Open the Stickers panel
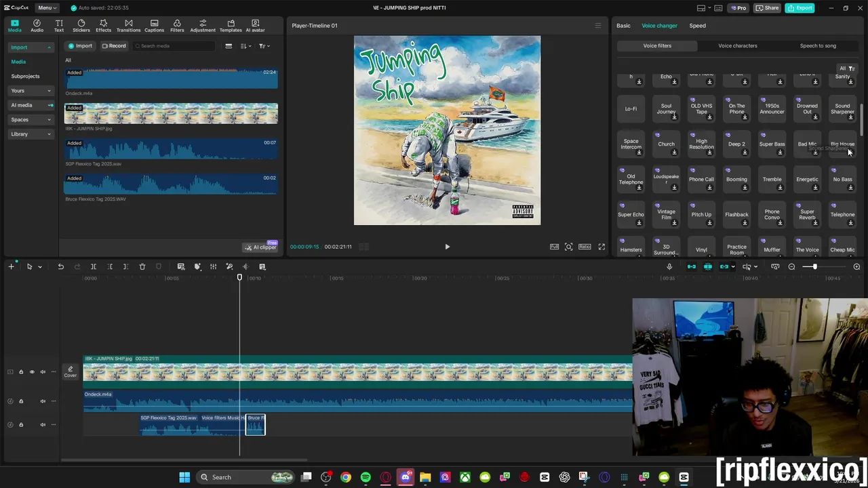868x488 pixels. click(x=81, y=26)
